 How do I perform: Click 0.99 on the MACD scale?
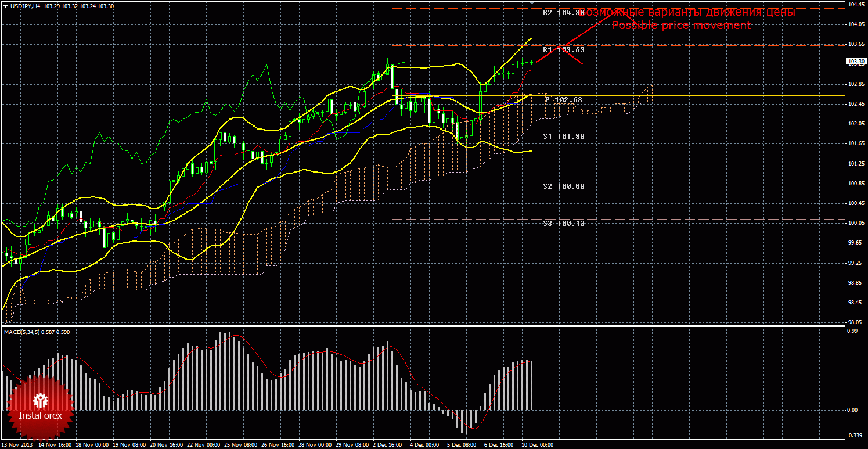coord(853,331)
